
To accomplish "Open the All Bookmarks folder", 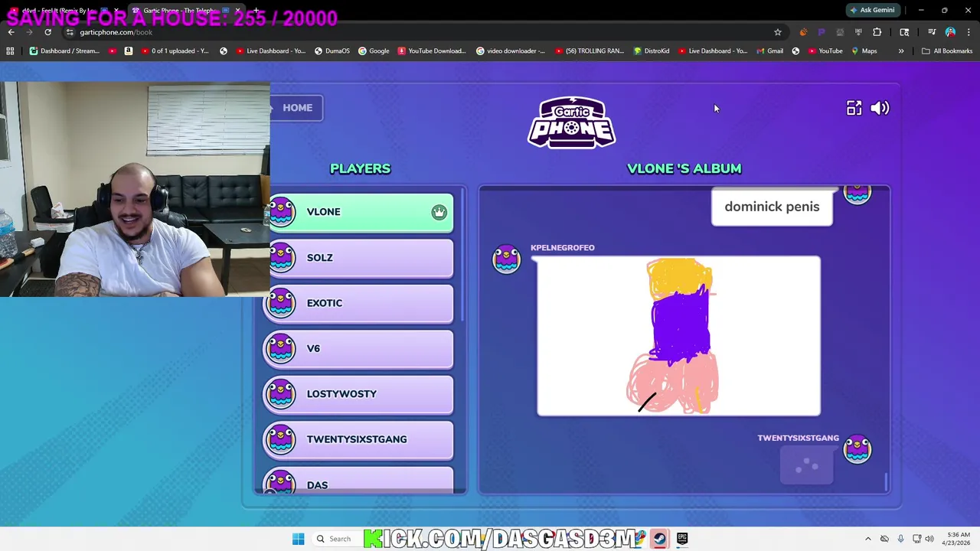I will [947, 51].
